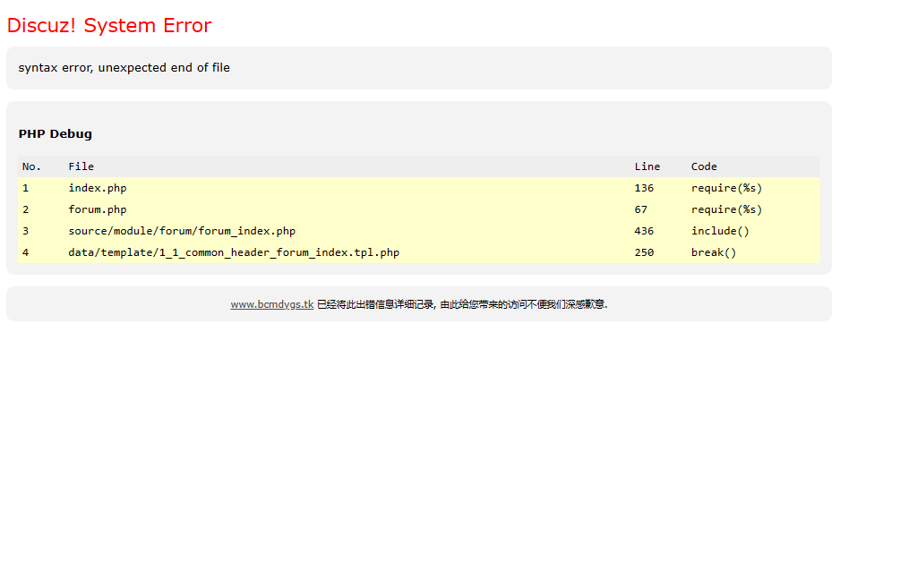
Task: Click source/module/forum/forum_index.php path
Action: (182, 231)
